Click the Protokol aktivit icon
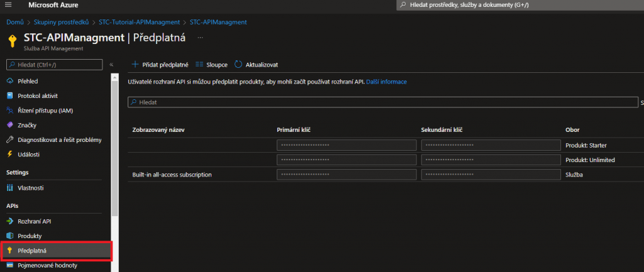 point(10,95)
